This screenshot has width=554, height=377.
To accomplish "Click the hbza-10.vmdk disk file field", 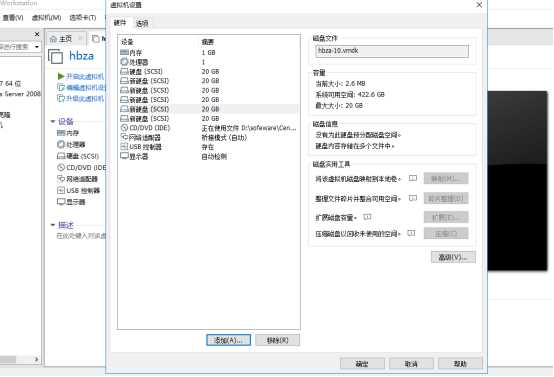I will pyautogui.click(x=392, y=51).
